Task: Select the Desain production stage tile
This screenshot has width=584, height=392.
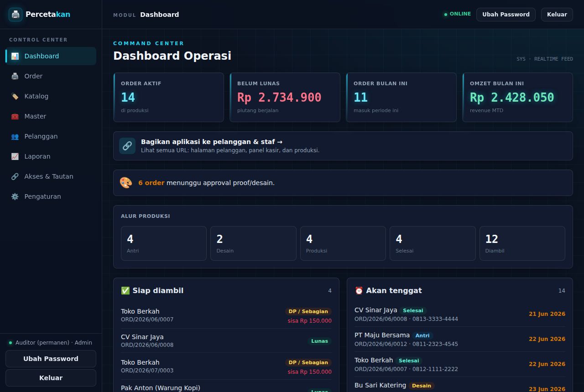Action: pyautogui.click(x=253, y=243)
